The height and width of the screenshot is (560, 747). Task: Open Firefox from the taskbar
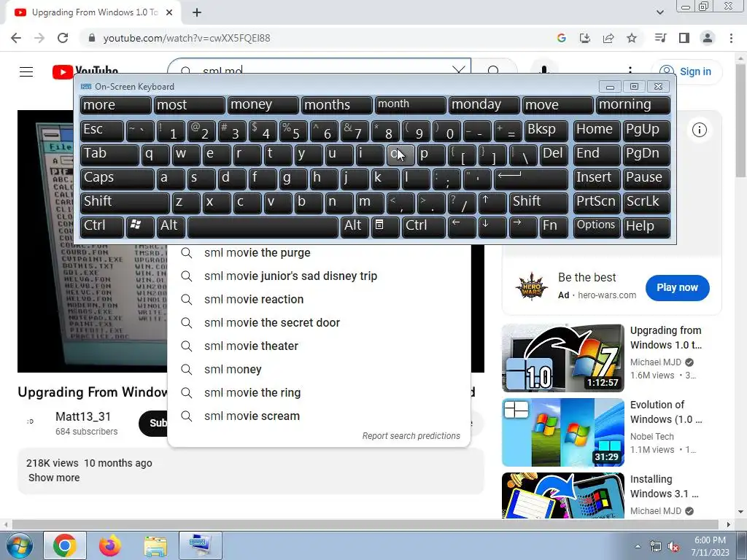pyautogui.click(x=110, y=545)
